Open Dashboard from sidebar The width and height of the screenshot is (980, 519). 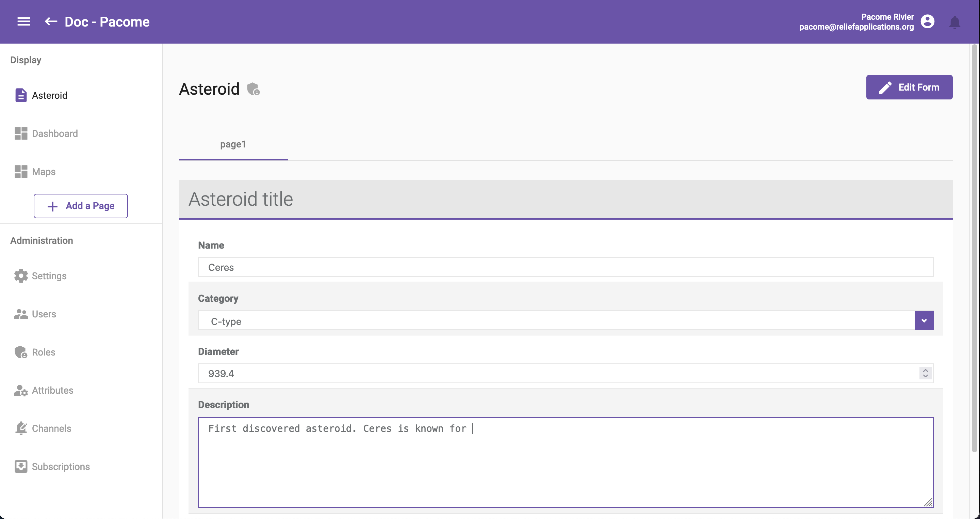point(55,133)
